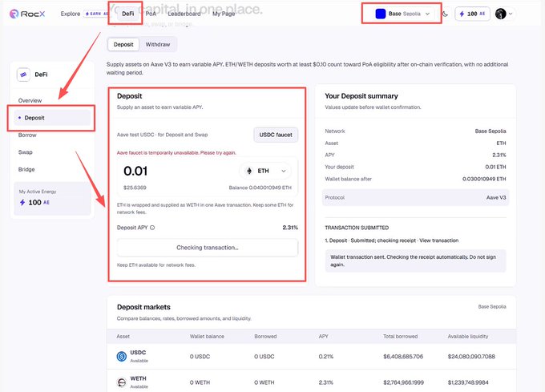Click the USDC market row name
Image resolution: width=545 pixels, height=392 pixels.
click(x=138, y=353)
